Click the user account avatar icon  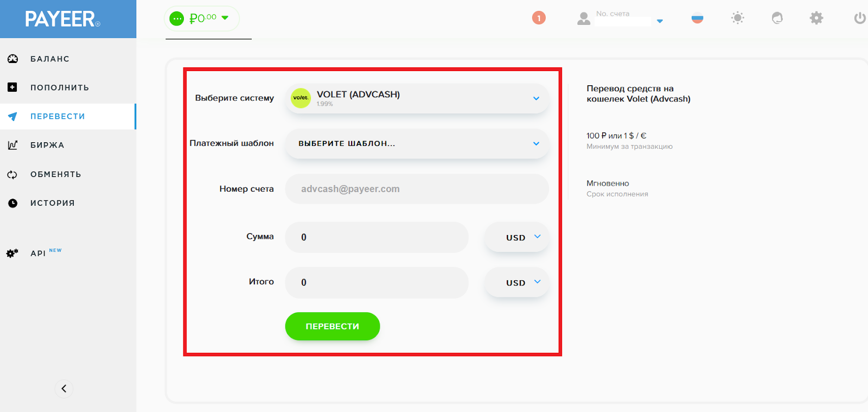pos(584,18)
